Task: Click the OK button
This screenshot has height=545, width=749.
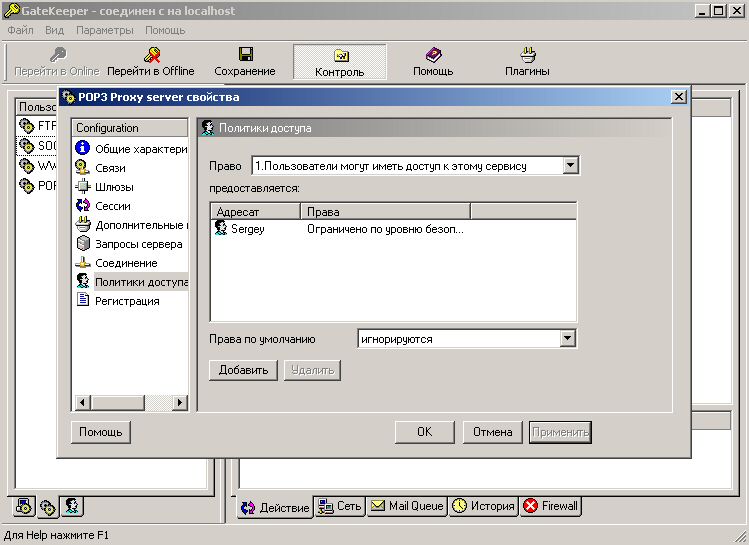Action: tap(425, 432)
